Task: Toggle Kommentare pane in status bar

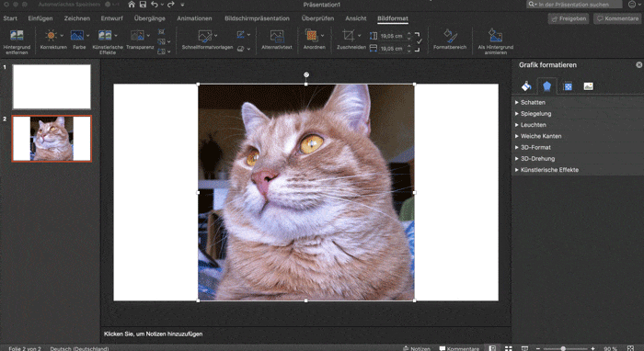Action: point(459,348)
